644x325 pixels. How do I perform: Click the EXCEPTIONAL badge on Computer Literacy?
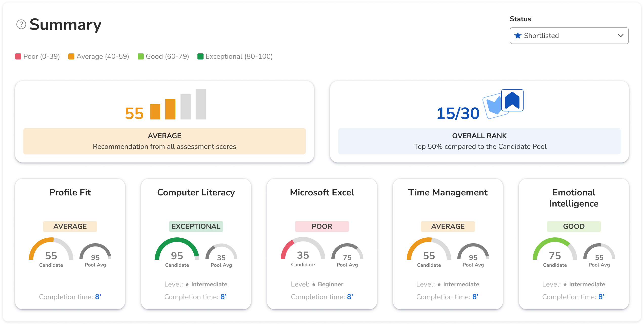(x=196, y=226)
